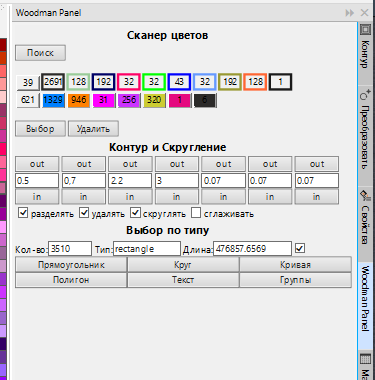
Task: Focus the Кол-во field showing 3510
Action: 70,249
